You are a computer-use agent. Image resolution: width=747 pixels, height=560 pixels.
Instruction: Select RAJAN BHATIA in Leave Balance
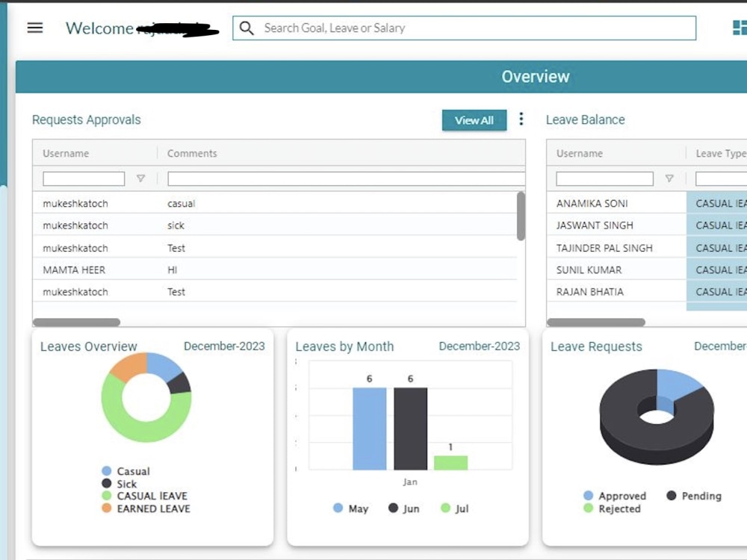click(590, 292)
